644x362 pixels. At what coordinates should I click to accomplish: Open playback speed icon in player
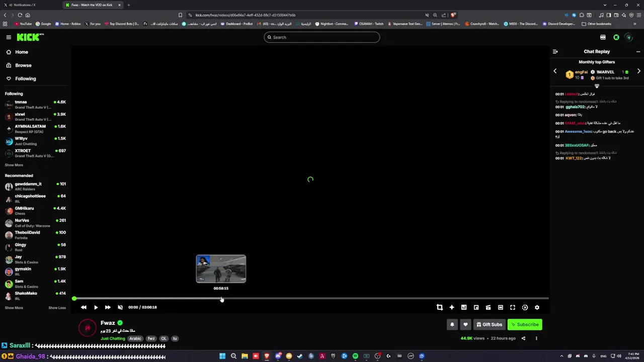point(525,307)
